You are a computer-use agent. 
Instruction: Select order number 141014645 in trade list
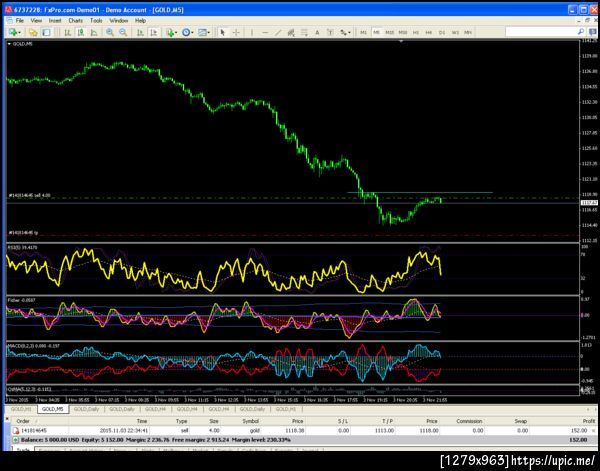[x=34, y=430]
